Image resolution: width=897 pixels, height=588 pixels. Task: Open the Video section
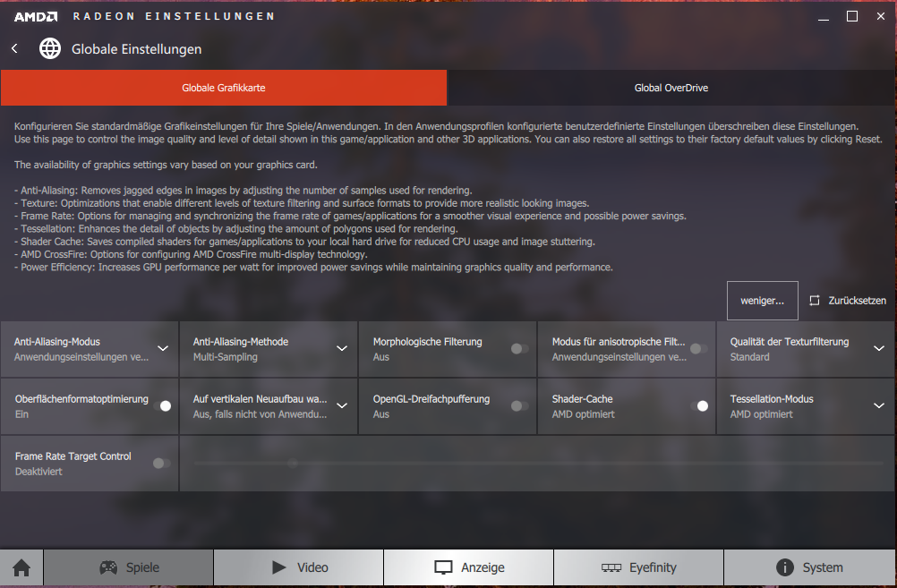click(x=299, y=567)
